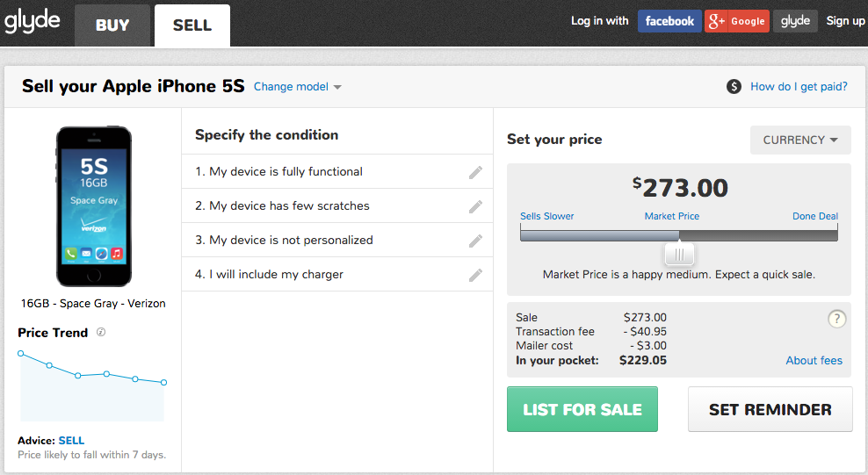
Task: Edit the 'few scratches' condition pencil icon
Action: pos(475,207)
